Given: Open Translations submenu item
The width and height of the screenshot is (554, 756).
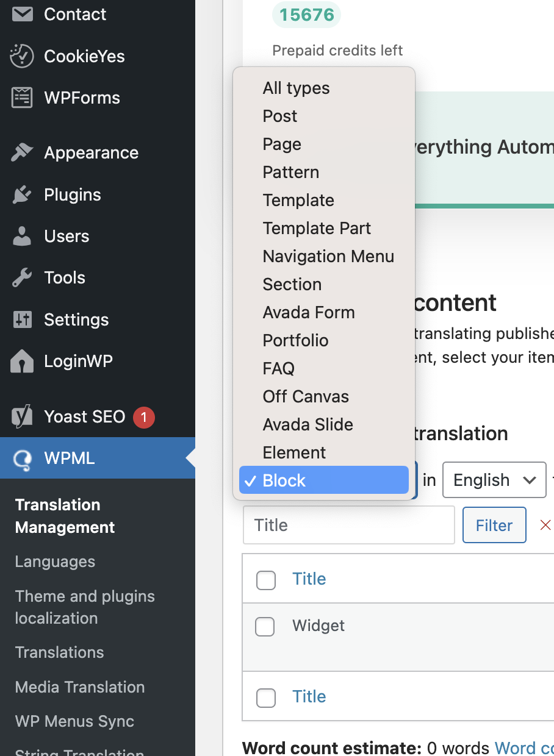Looking at the screenshot, I should (x=60, y=652).
